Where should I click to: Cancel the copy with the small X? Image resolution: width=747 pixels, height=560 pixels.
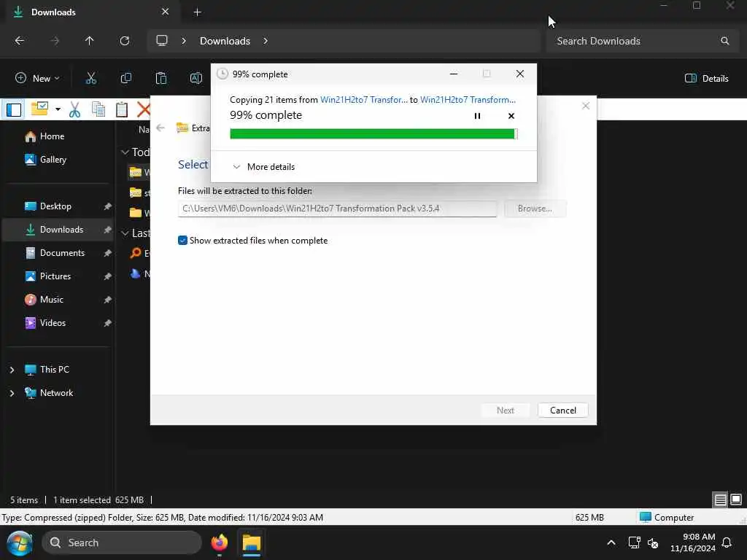511,116
